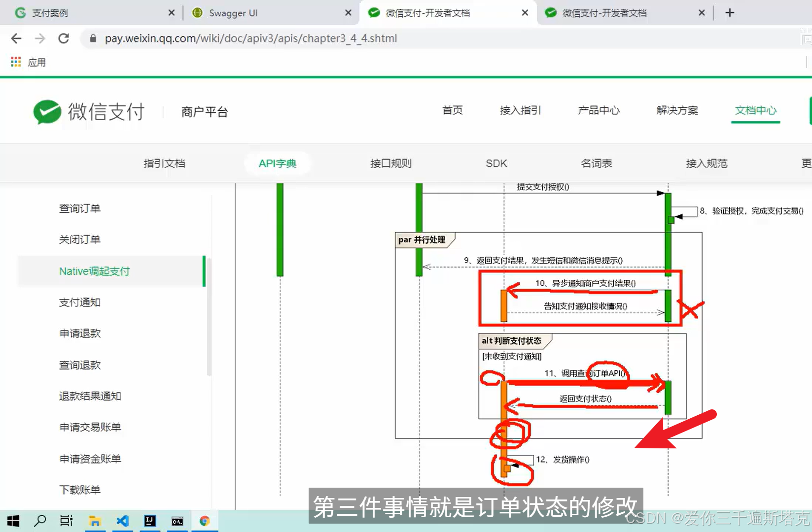Open IntelliJ IDEA from the taskbar

click(149, 521)
